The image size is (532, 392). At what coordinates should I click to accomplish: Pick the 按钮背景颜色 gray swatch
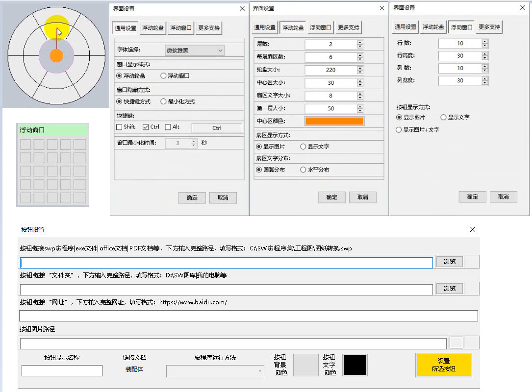coord(305,365)
